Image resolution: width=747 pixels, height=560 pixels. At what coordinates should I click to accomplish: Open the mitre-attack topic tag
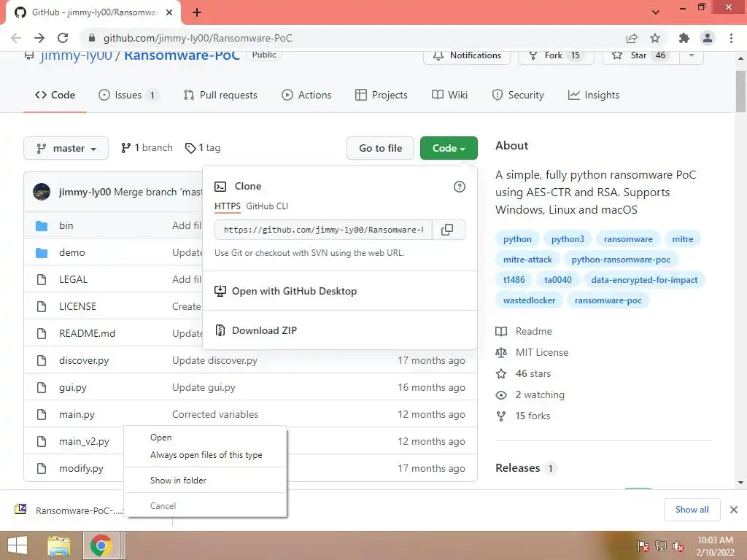527,260
